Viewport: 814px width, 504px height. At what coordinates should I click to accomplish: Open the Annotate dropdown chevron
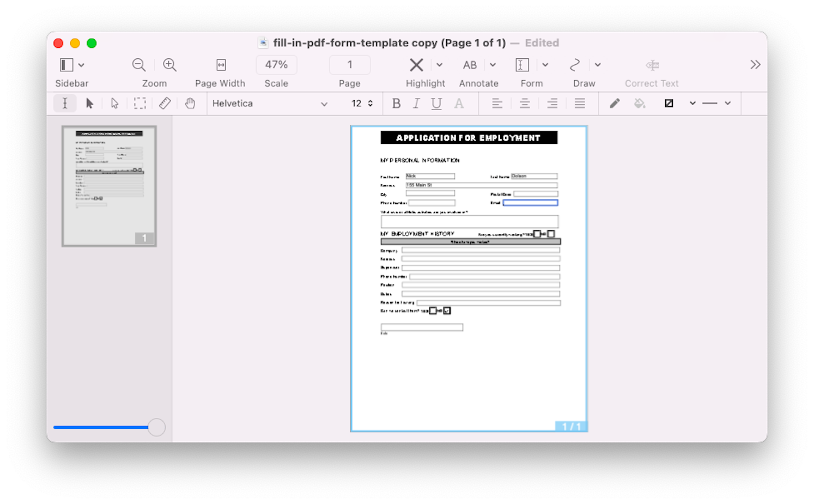tap(493, 64)
